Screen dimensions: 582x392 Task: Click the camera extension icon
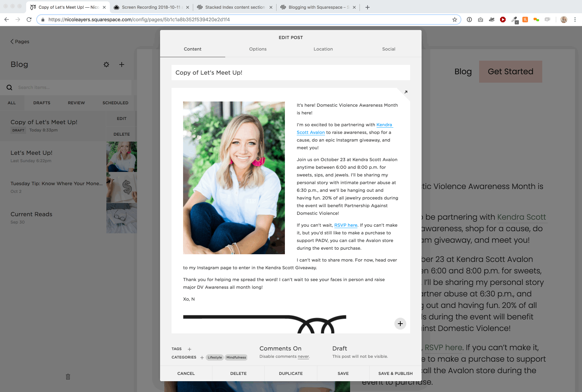481,20
